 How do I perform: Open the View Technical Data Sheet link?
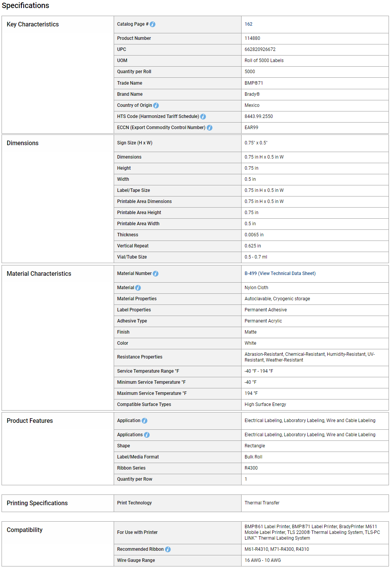coord(287,273)
